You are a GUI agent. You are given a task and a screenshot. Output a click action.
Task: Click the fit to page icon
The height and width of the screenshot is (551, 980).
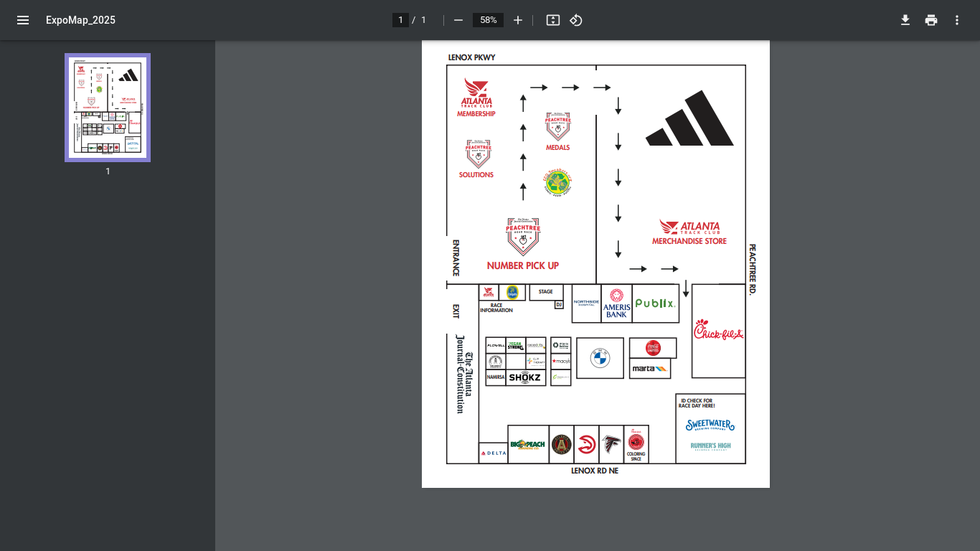coord(553,20)
